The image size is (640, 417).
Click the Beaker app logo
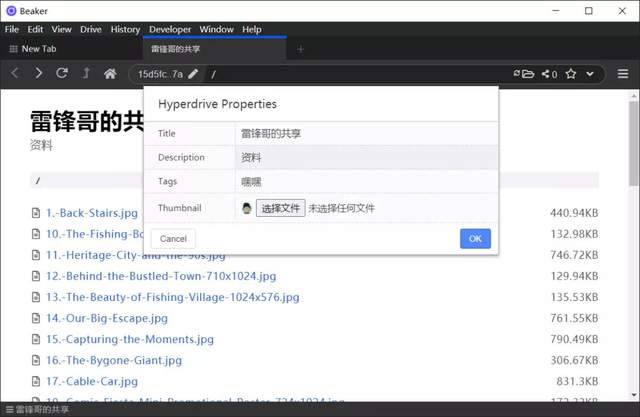(x=11, y=11)
